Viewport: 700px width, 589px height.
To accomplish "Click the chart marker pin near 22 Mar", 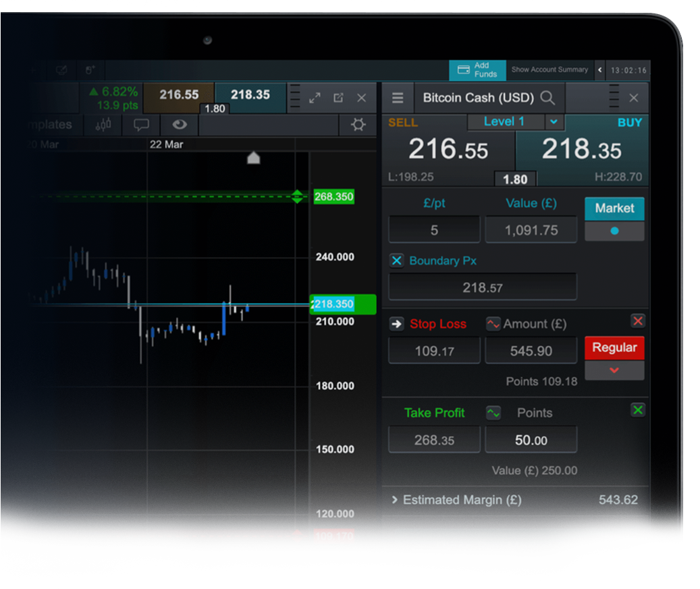I will click(x=254, y=157).
